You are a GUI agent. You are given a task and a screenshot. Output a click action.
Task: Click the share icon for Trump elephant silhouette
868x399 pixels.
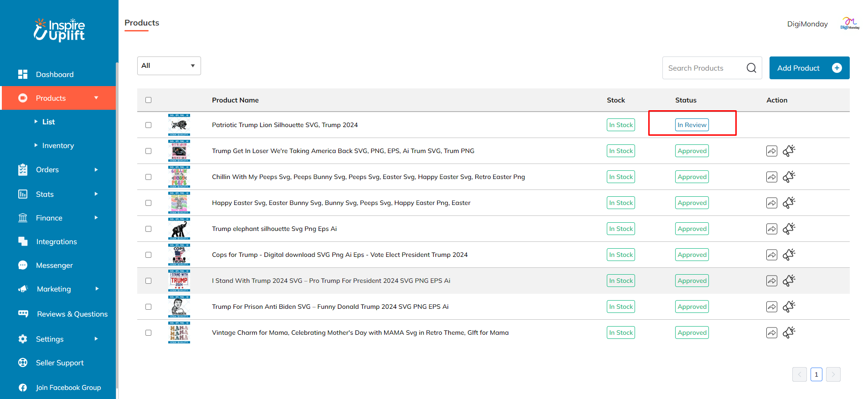771,229
